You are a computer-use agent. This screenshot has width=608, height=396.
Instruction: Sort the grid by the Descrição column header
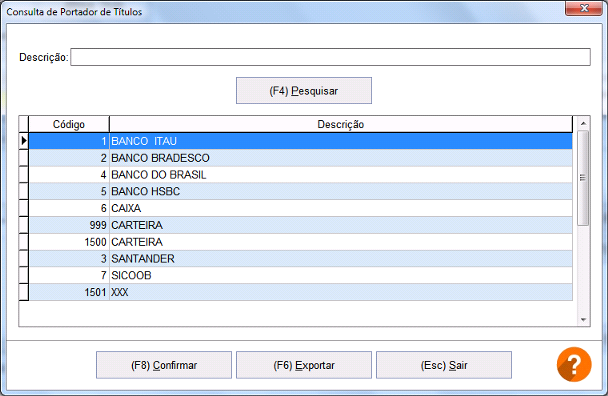coord(340,124)
